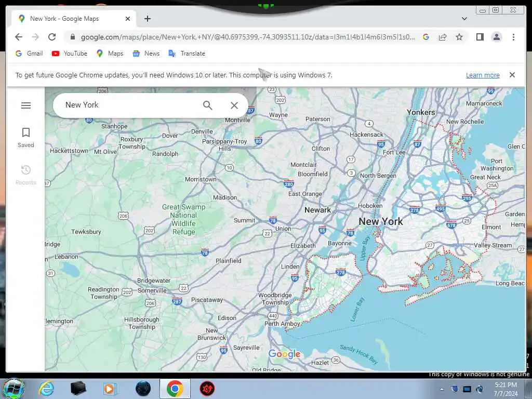Image resolution: width=532 pixels, height=399 pixels.
Task: Open the tab search dropdown chevron
Action: 464,19
